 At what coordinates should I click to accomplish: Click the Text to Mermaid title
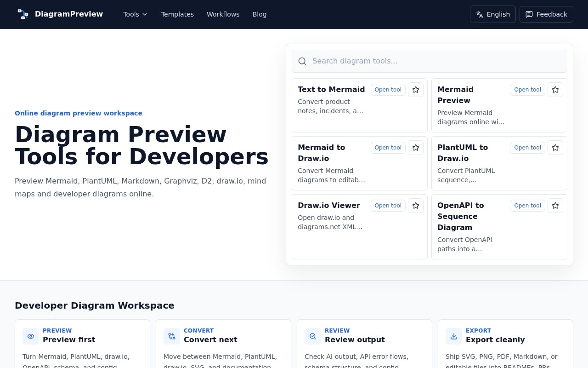click(x=331, y=89)
